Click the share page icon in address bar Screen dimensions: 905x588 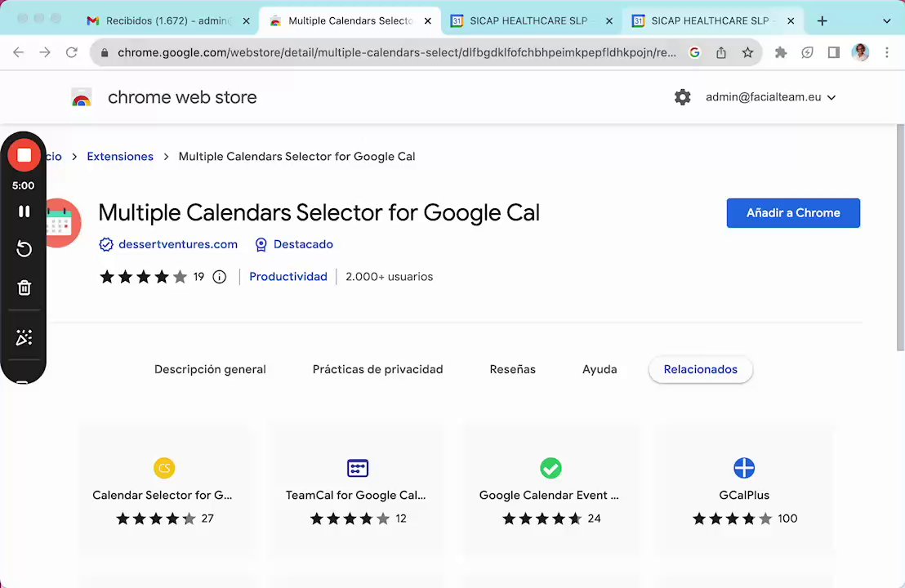coord(721,52)
